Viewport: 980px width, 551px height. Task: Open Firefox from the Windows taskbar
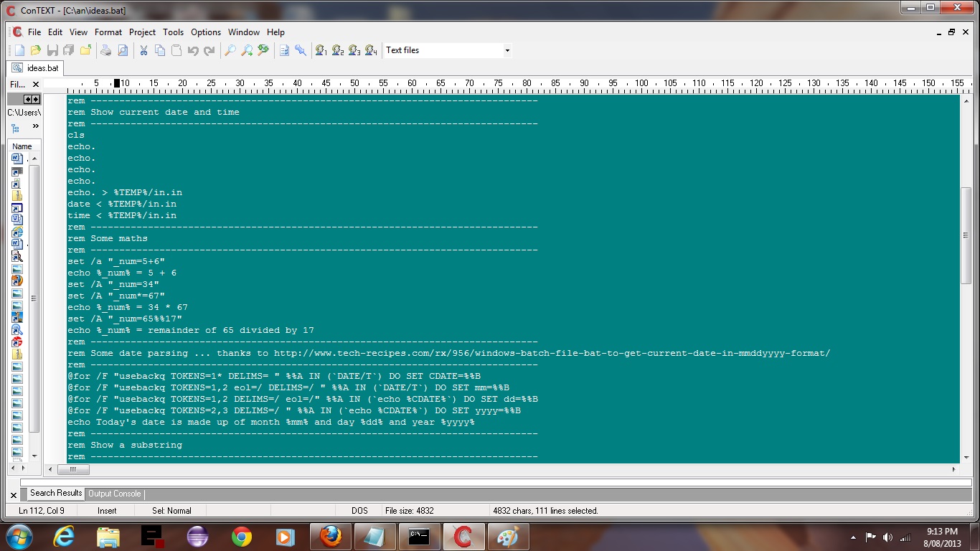(330, 537)
